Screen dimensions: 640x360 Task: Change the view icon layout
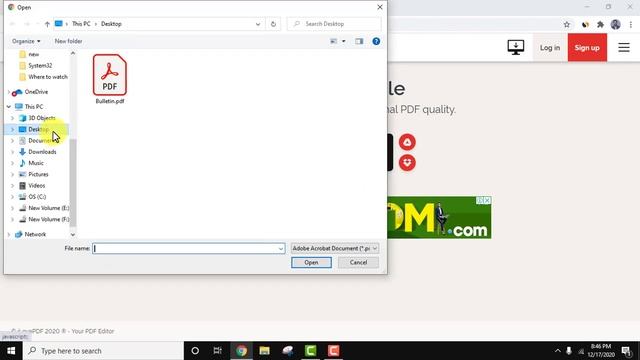[x=334, y=41]
